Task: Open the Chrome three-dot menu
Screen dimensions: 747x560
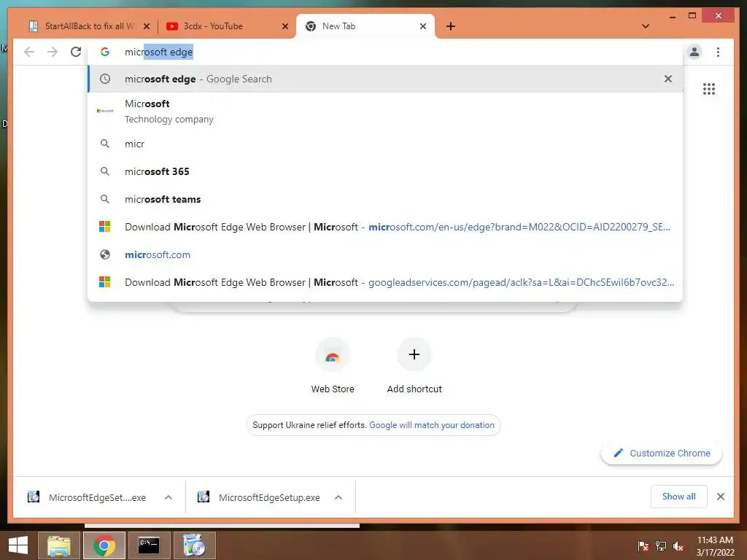Action: click(718, 52)
